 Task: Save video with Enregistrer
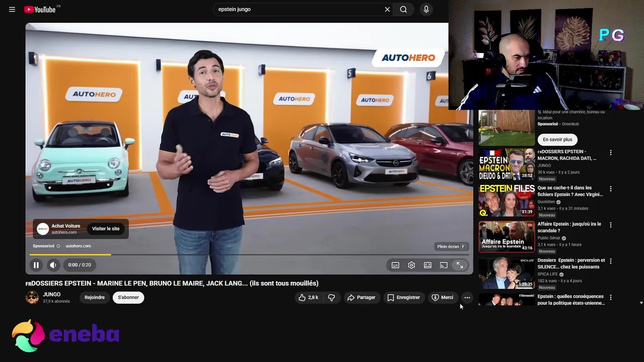(x=404, y=298)
